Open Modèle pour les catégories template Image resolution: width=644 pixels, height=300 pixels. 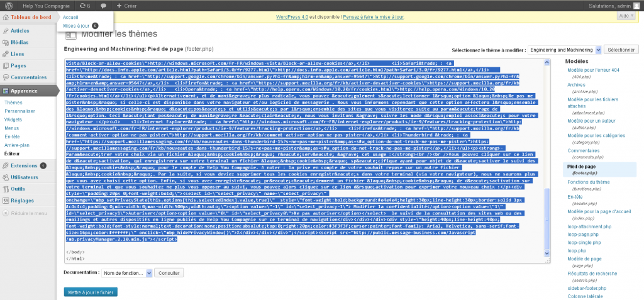pyautogui.click(x=596, y=136)
